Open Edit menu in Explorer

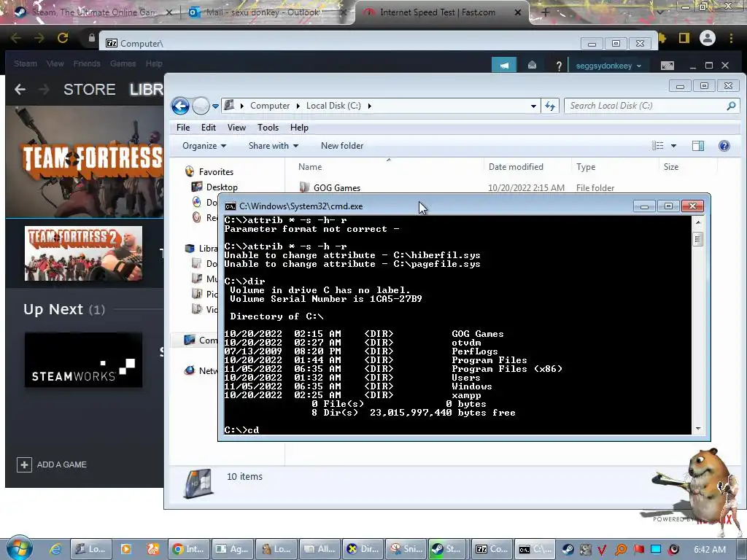208,127
